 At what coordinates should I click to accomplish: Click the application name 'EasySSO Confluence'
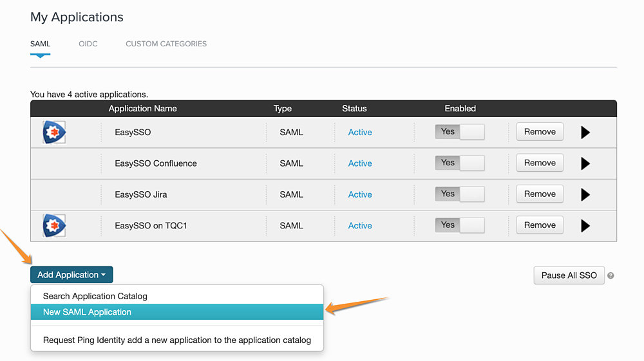pos(156,163)
